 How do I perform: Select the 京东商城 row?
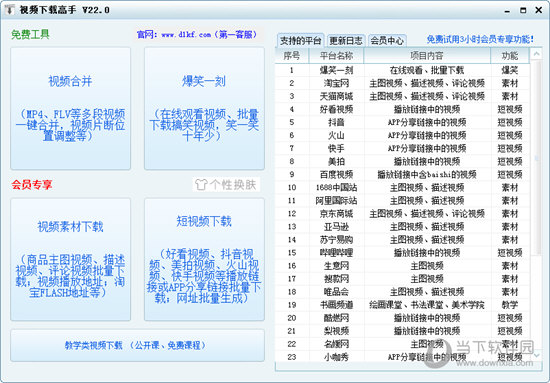pos(402,214)
